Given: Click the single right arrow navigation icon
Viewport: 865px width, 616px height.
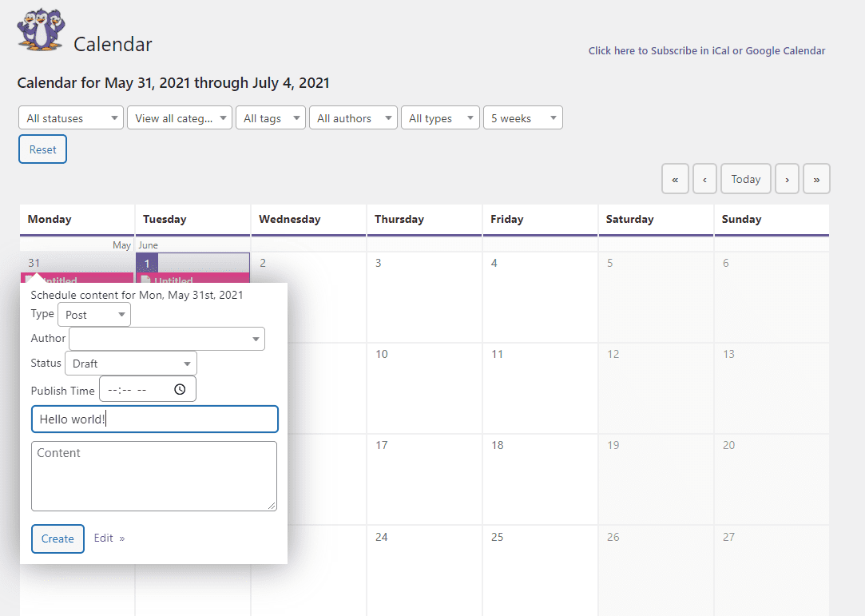Looking at the screenshot, I should click(787, 178).
